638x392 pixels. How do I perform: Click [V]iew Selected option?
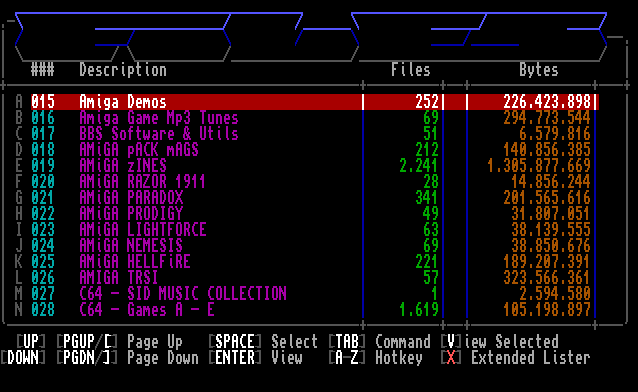(x=500, y=342)
